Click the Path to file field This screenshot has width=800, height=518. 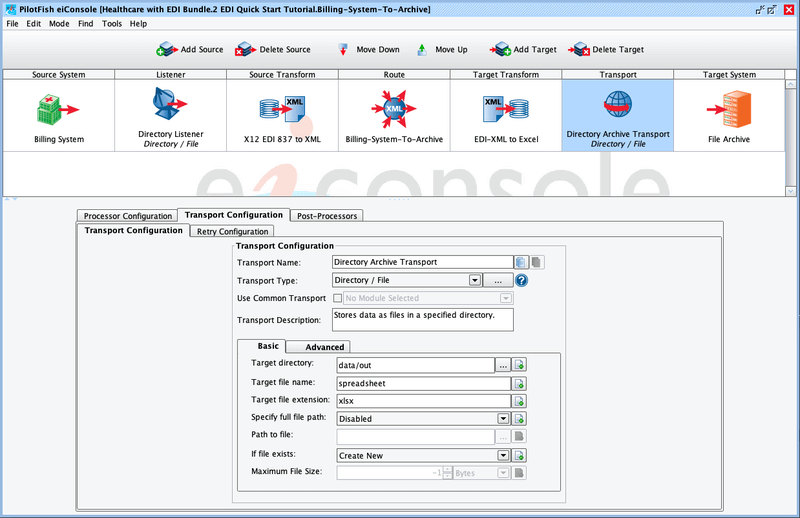pos(415,436)
